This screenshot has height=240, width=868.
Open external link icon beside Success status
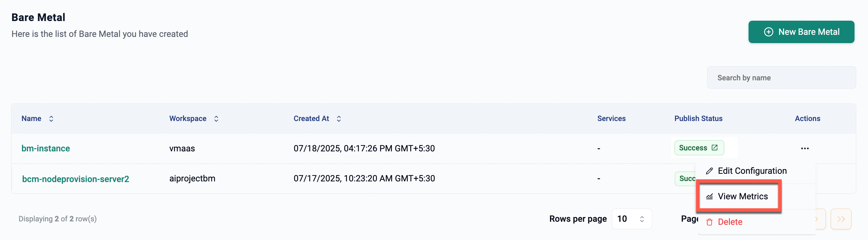click(x=715, y=148)
